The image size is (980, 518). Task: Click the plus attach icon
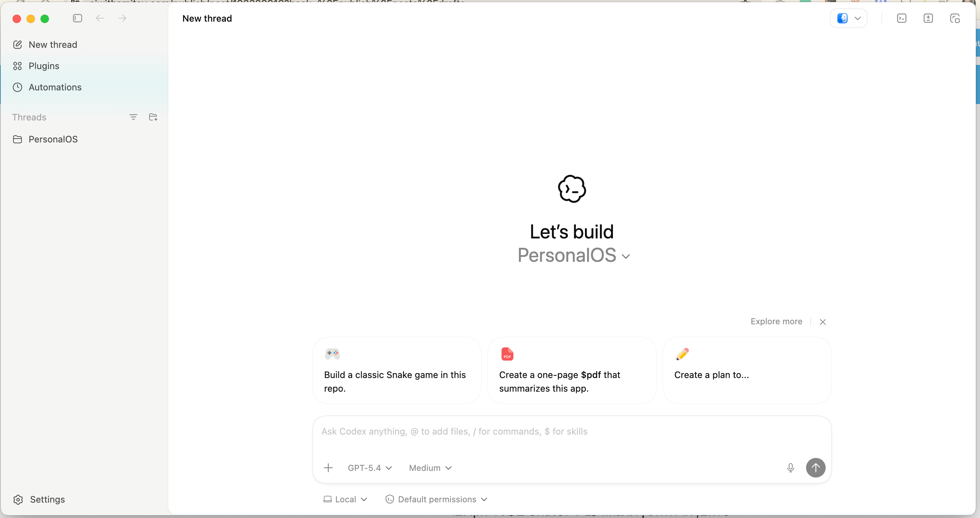point(328,468)
